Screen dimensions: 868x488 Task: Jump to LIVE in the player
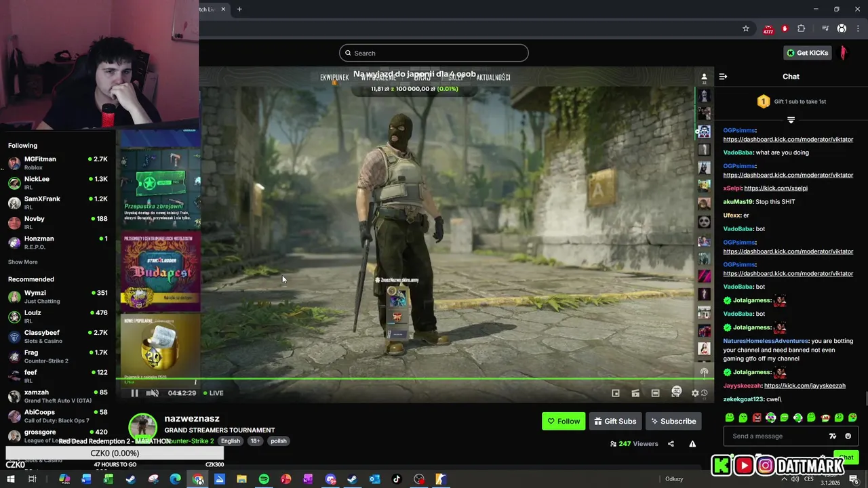point(214,393)
